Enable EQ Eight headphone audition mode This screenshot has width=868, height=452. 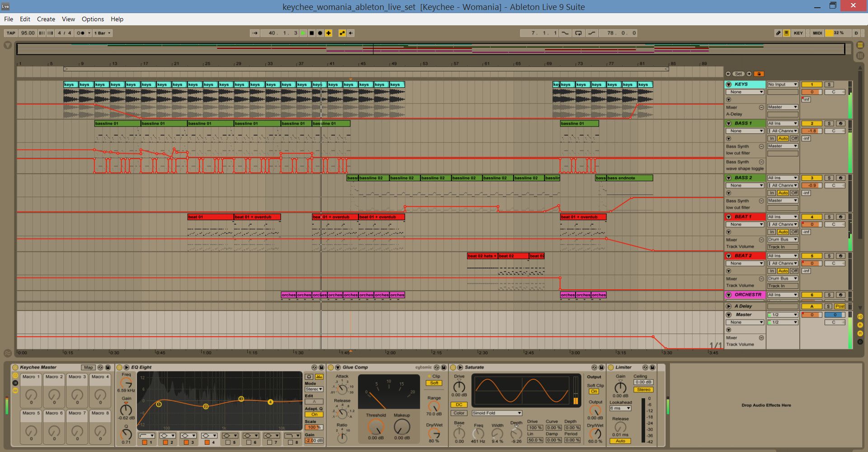[x=309, y=377]
